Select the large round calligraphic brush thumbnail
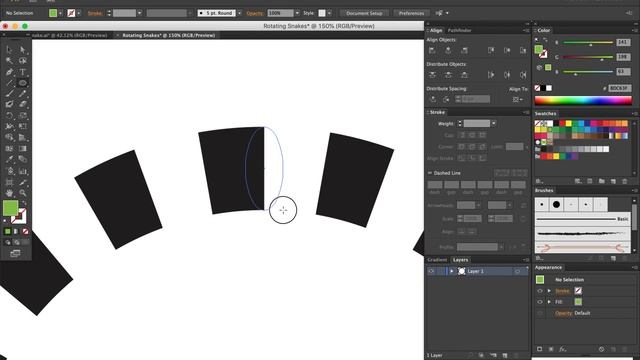This screenshot has width=640, height=360. pyautogui.click(x=556, y=204)
